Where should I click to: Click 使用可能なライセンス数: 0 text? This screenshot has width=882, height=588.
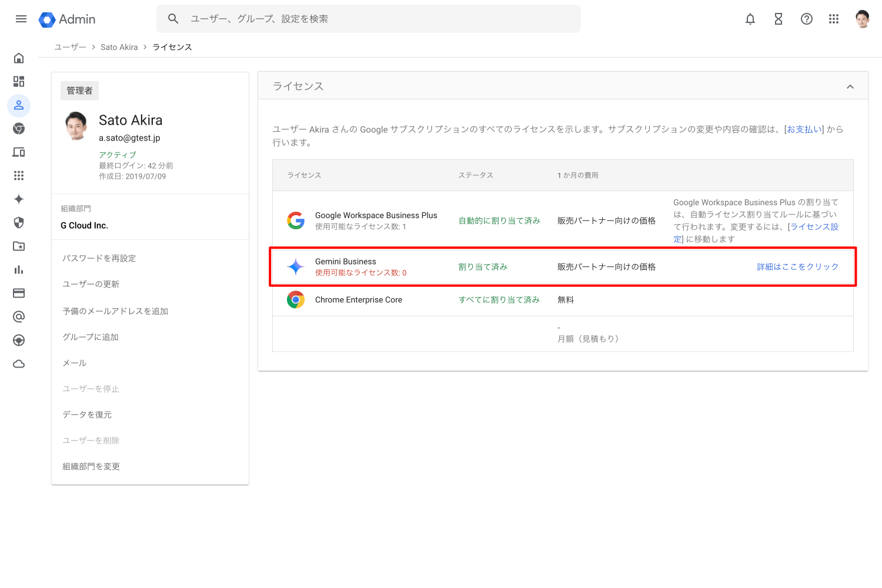[361, 273]
